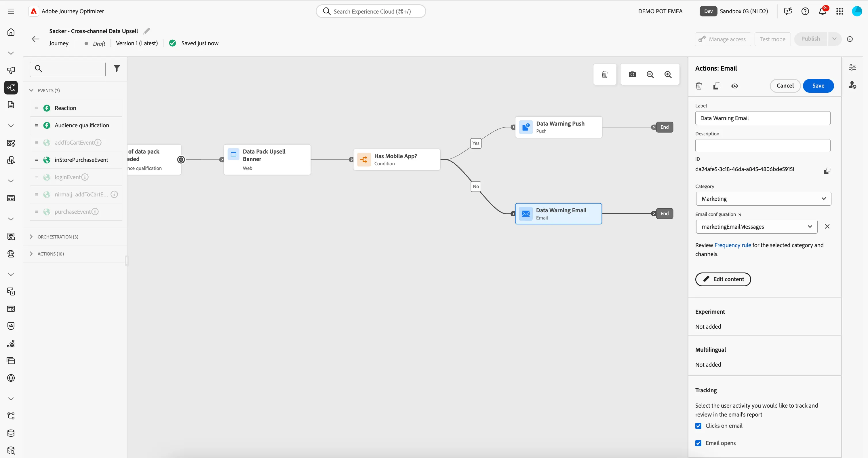The image size is (868, 458).
Task: Zoom in on the journey canvas
Action: 668,74
